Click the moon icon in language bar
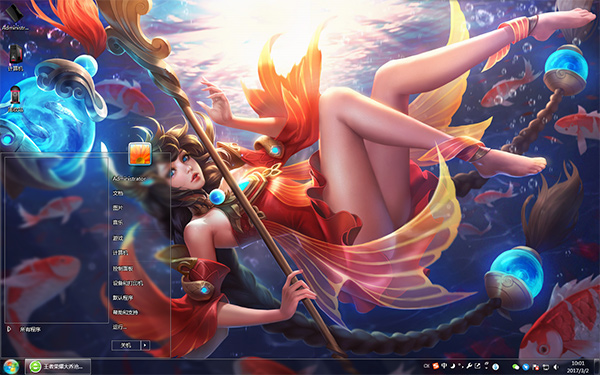600x375 pixels. pos(453,366)
